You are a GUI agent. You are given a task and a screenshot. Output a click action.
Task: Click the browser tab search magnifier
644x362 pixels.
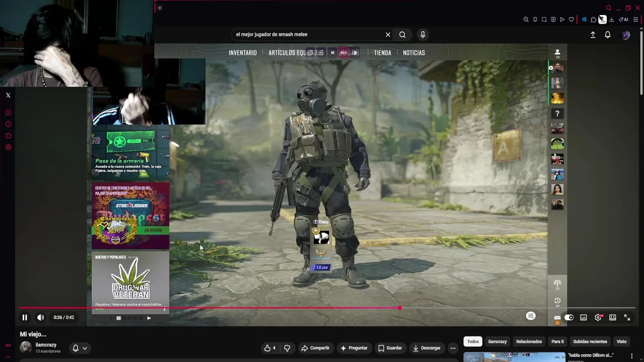609,8
